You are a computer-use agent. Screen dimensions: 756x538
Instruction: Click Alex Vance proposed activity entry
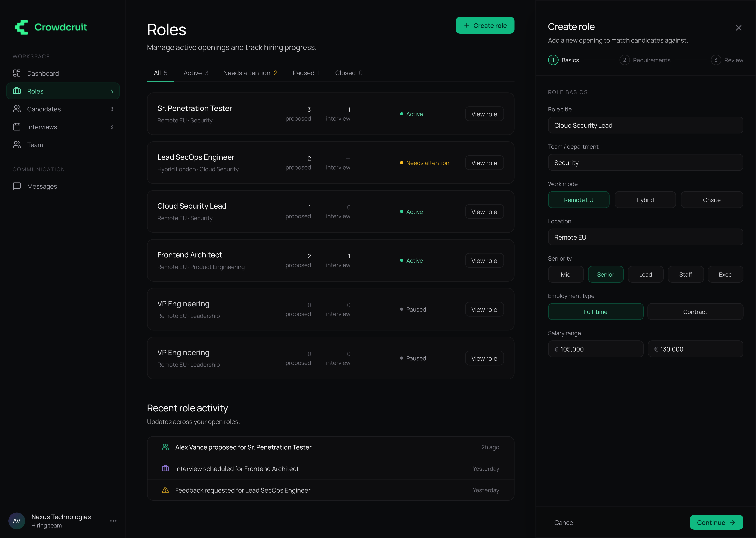(x=330, y=447)
